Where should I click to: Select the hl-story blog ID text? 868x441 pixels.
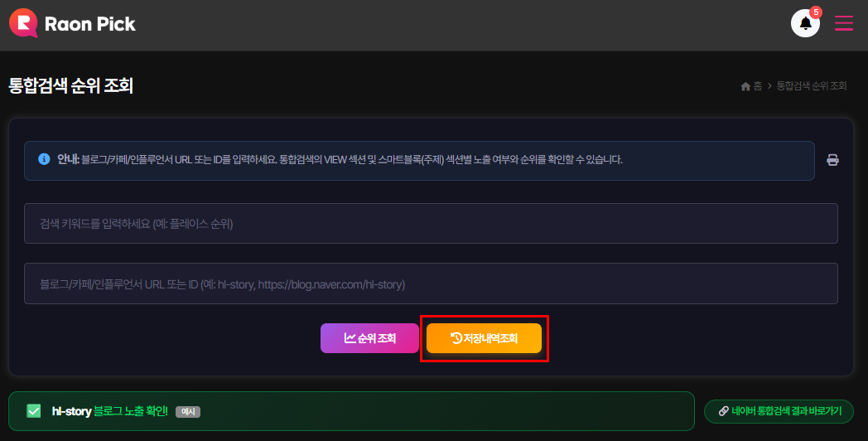tap(70, 411)
